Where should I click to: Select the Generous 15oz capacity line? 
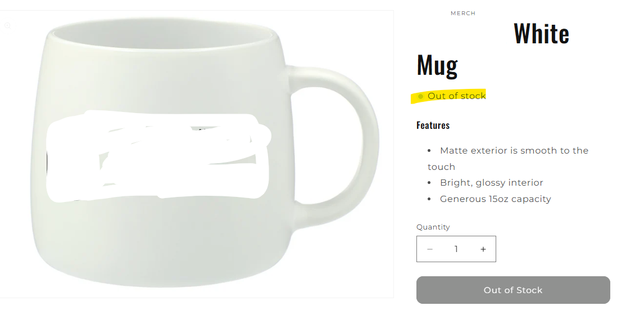point(495,199)
